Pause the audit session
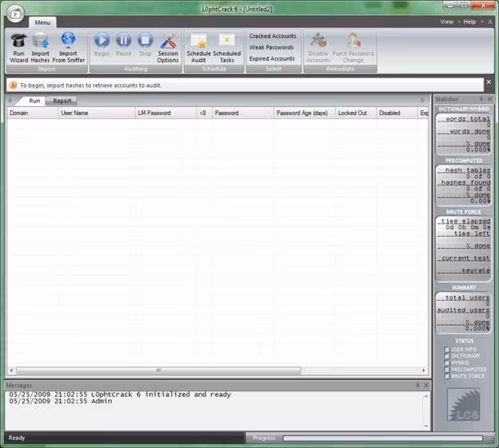The image size is (499, 448). [x=123, y=45]
